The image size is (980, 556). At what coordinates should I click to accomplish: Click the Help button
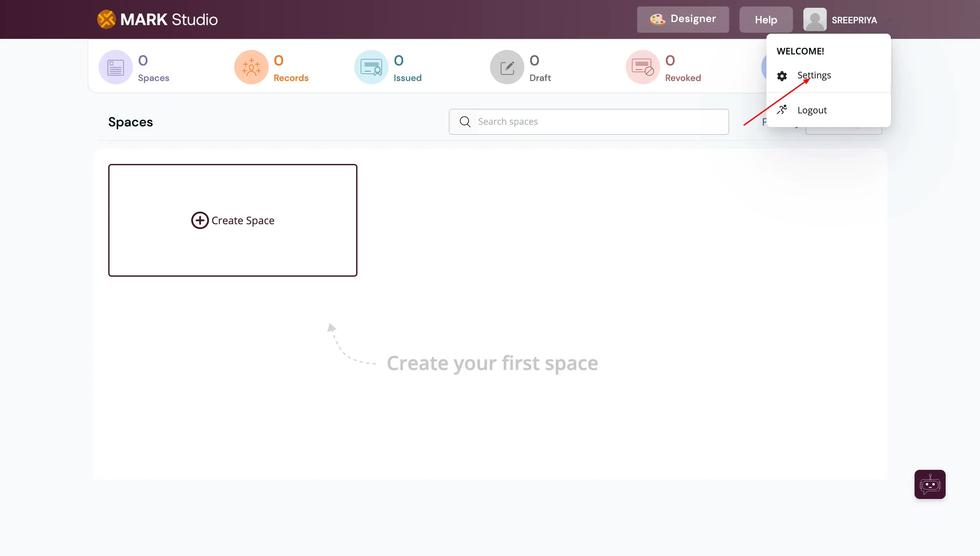click(766, 19)
